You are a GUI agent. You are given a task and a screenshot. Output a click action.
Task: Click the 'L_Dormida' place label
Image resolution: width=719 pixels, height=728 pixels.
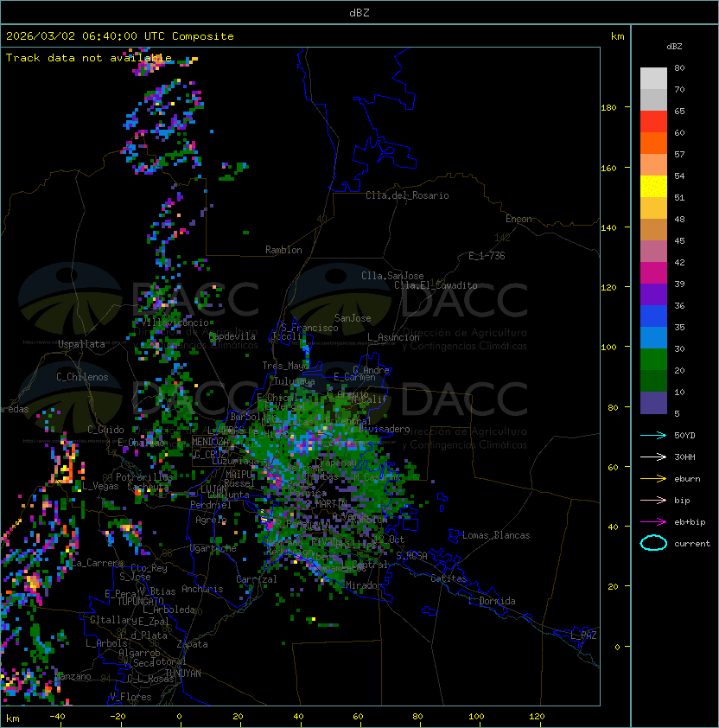click(492, 601)
